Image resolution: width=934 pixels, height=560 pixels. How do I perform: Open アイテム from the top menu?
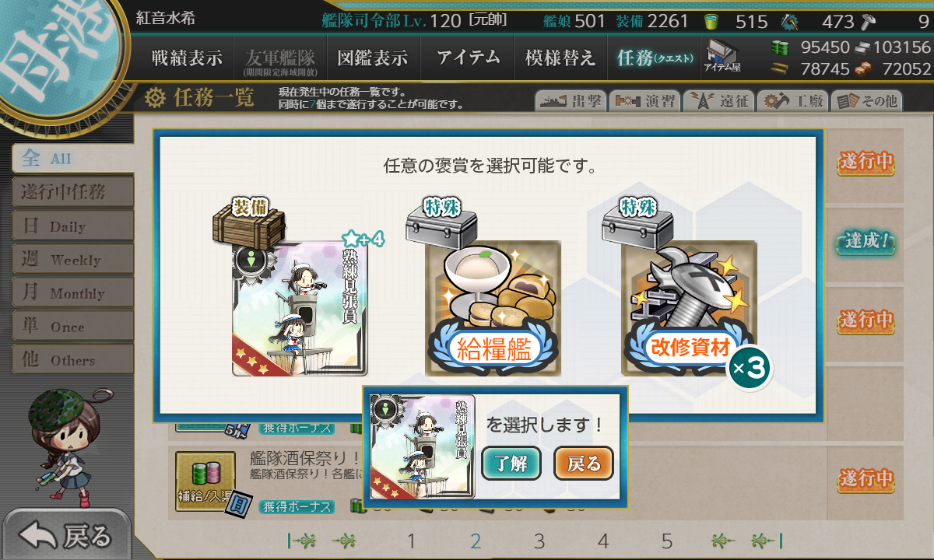(x=468, y=58)
